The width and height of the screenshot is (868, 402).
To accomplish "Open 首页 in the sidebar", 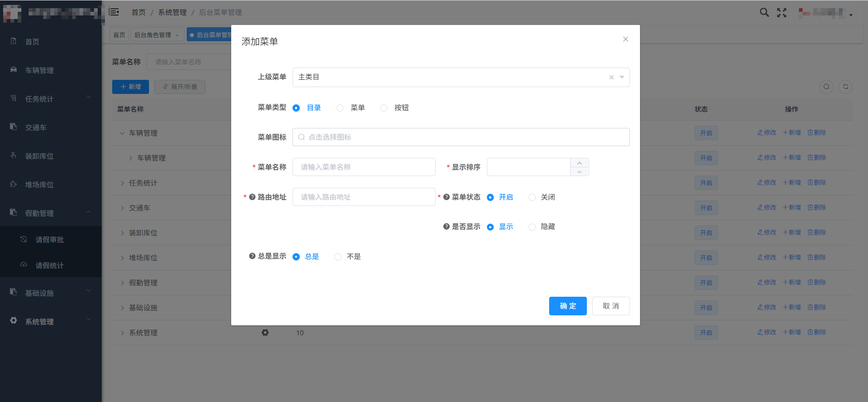I will (x=51, y=42).
